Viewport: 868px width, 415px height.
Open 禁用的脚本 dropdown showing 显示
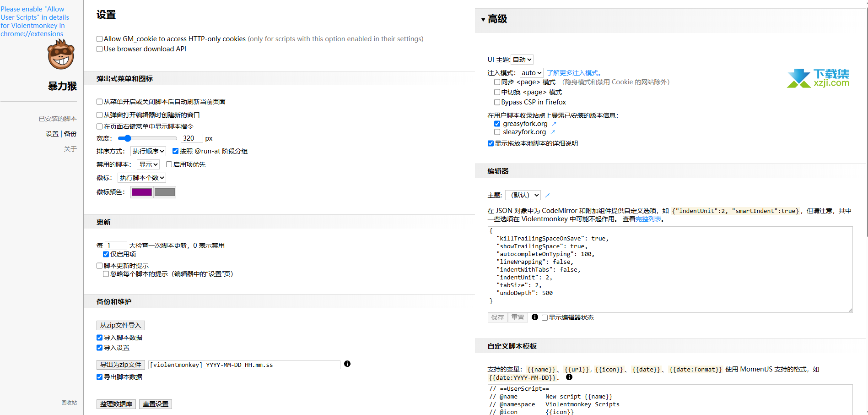click(148, 164)
